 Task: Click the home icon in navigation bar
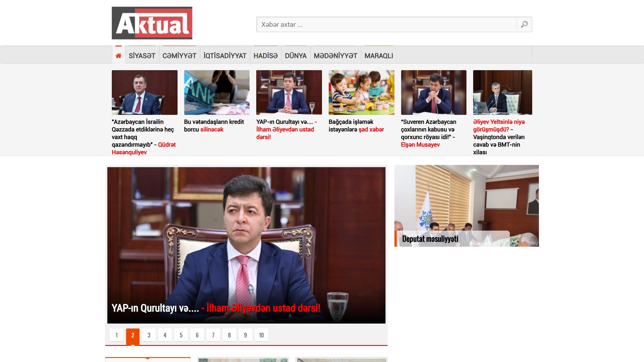pos(118,56)
